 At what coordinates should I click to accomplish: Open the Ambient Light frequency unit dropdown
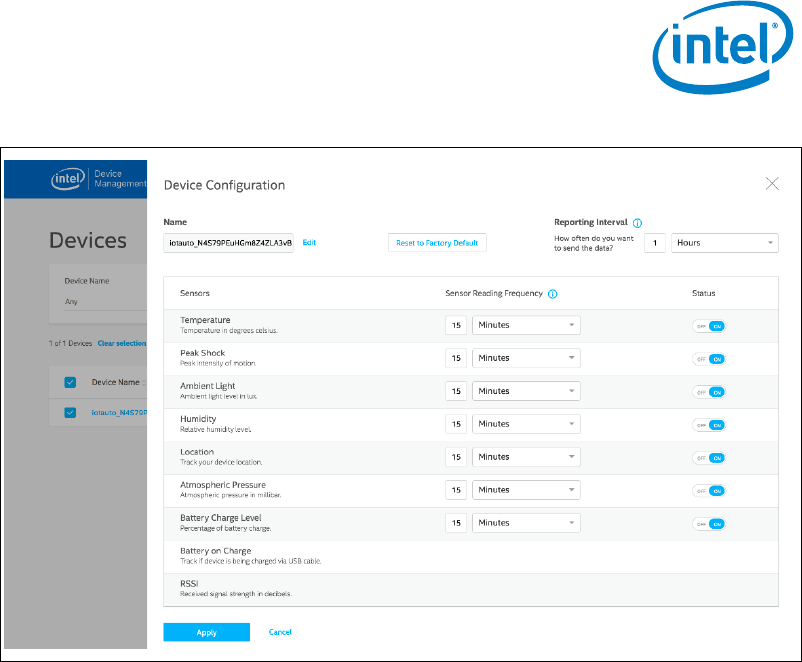click(526, 391)
